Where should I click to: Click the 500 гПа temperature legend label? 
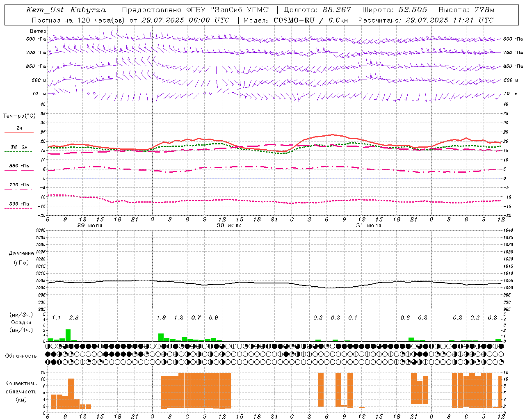click(x=19, y=204)
